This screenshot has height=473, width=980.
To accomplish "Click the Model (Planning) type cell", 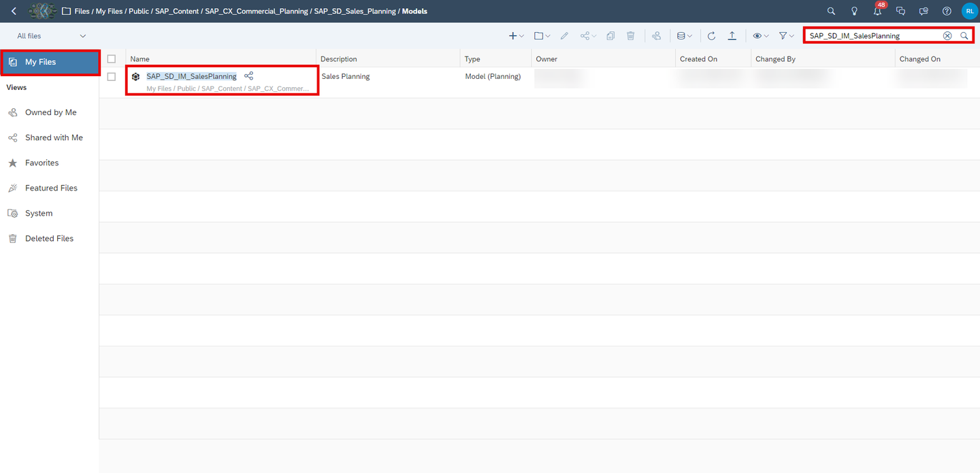I will [493, 76].
